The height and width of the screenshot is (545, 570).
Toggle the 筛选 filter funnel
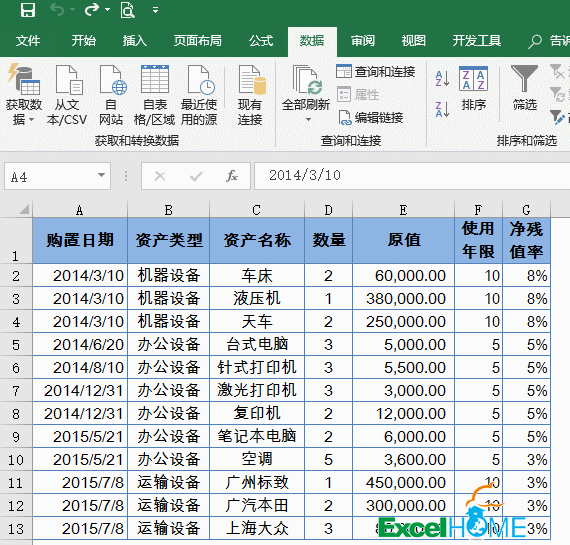[x=524, y=88]
